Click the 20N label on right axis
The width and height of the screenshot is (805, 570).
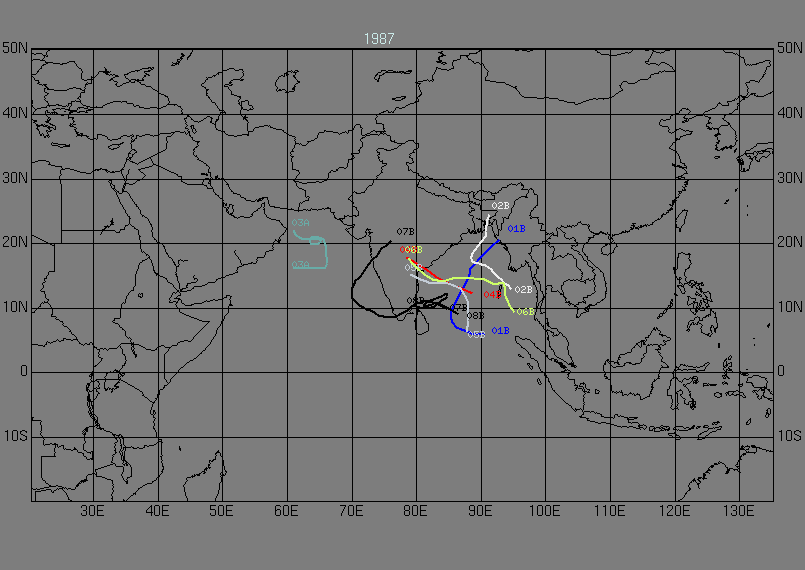(x=790, y=242)
